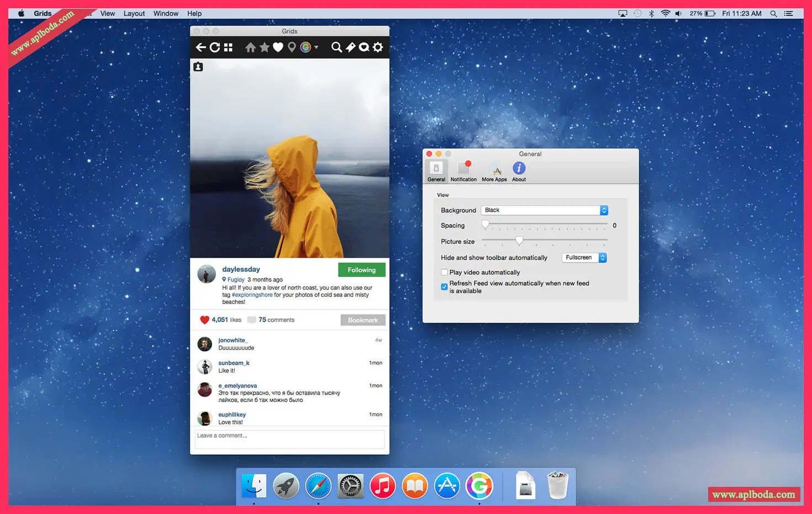Go to the home feed icon
The width and height of the screenshot is (812, 514).
pos(250,48)
